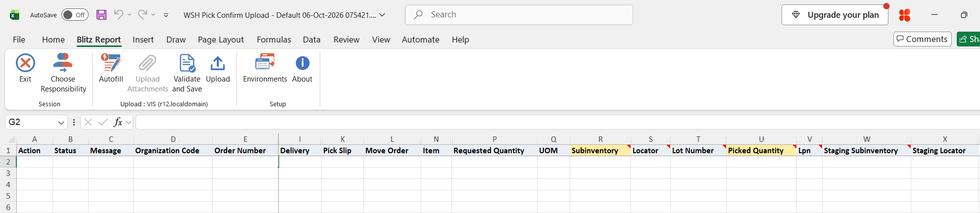The height and width of the screenshot is (213, 980).
Task: Click the Move Order header cell
Action: coord(392,151)
